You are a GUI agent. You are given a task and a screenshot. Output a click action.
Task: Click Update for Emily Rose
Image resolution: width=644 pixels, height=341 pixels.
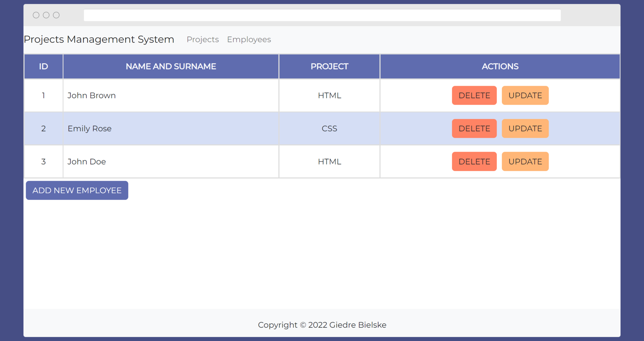(x=525, y=128)
